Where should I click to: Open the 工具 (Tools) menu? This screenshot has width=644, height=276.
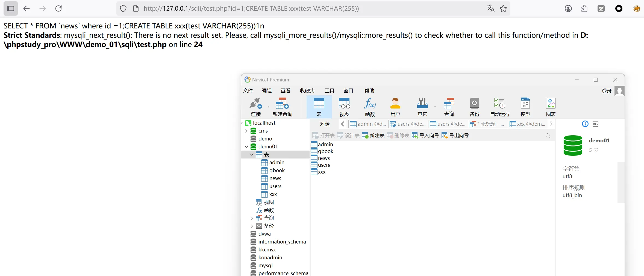point(329,91)
